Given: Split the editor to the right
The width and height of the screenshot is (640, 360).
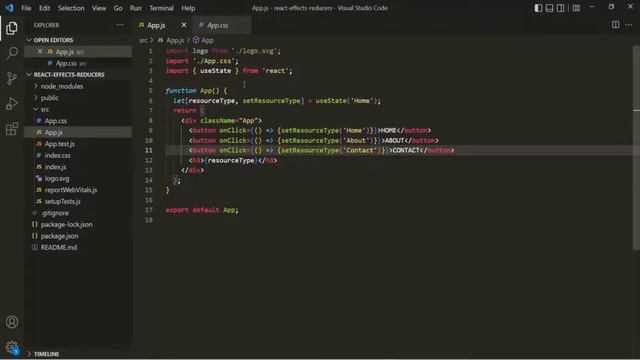Looking at the screenshot, I should (615, 25).
